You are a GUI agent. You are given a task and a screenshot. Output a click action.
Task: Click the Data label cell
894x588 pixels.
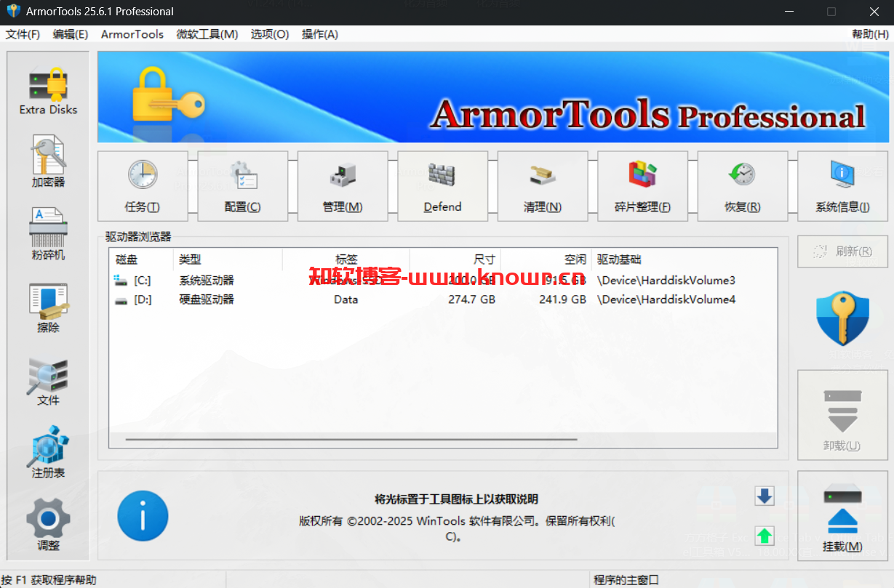346,299
